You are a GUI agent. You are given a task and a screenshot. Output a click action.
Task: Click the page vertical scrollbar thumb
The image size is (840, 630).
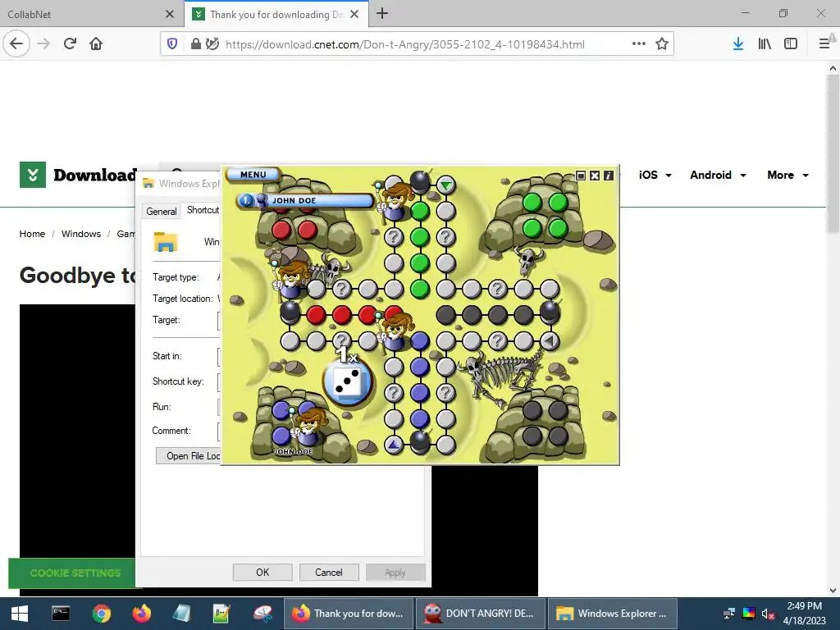pyautogui.click(x=833, y=155)
